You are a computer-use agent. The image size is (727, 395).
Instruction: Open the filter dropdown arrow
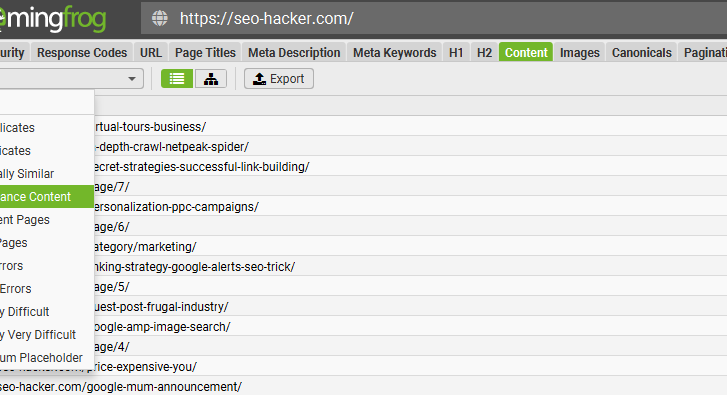[x=132, y=79]
